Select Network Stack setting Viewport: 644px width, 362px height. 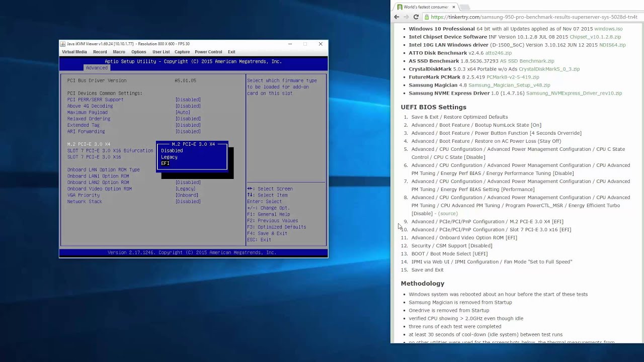point(85,202)
